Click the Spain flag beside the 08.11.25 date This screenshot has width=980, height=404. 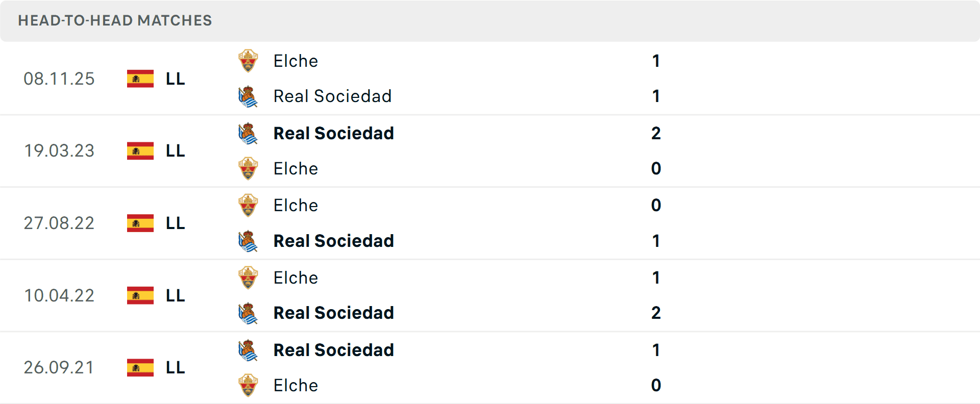pyautogui.click(x=140, y=79)
